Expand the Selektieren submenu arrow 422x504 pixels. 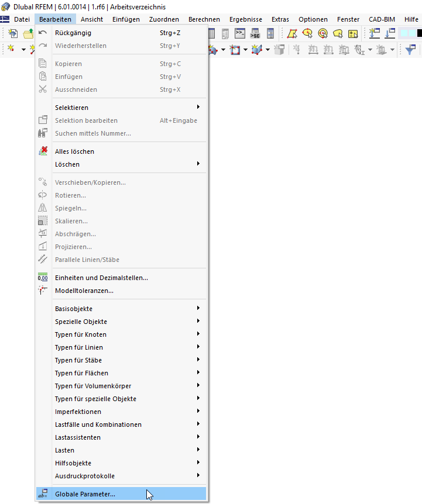click(198, 107)
